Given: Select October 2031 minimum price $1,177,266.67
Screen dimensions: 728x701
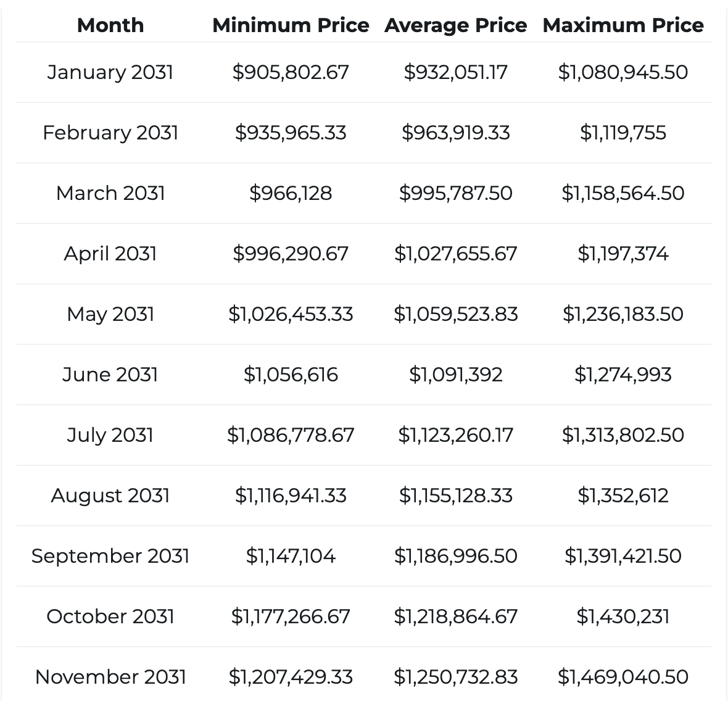Looking at the screenshot, I should pos(291,616).
